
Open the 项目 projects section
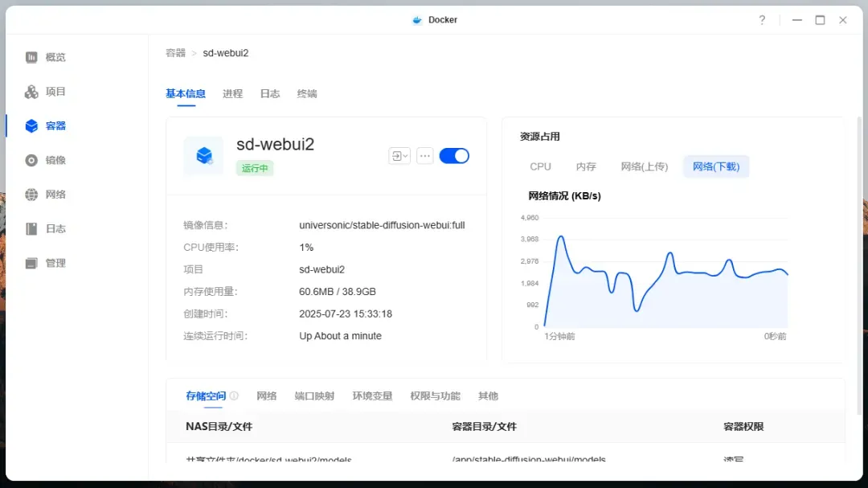[45, 92]
